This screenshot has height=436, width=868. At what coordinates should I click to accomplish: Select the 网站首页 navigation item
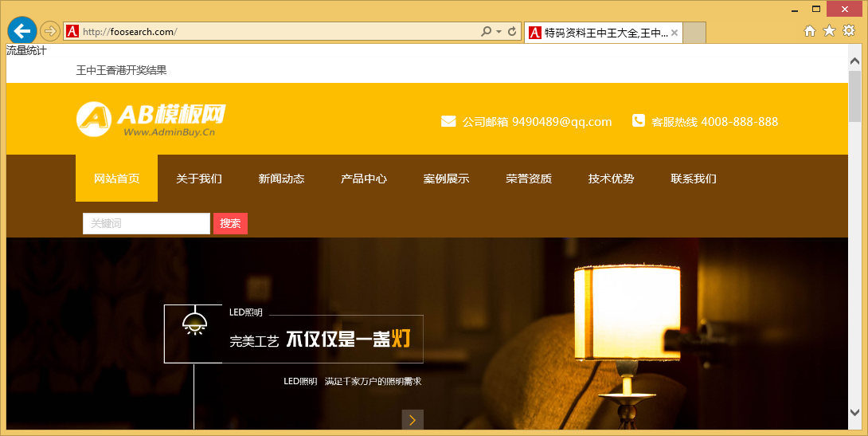point(116,179)
